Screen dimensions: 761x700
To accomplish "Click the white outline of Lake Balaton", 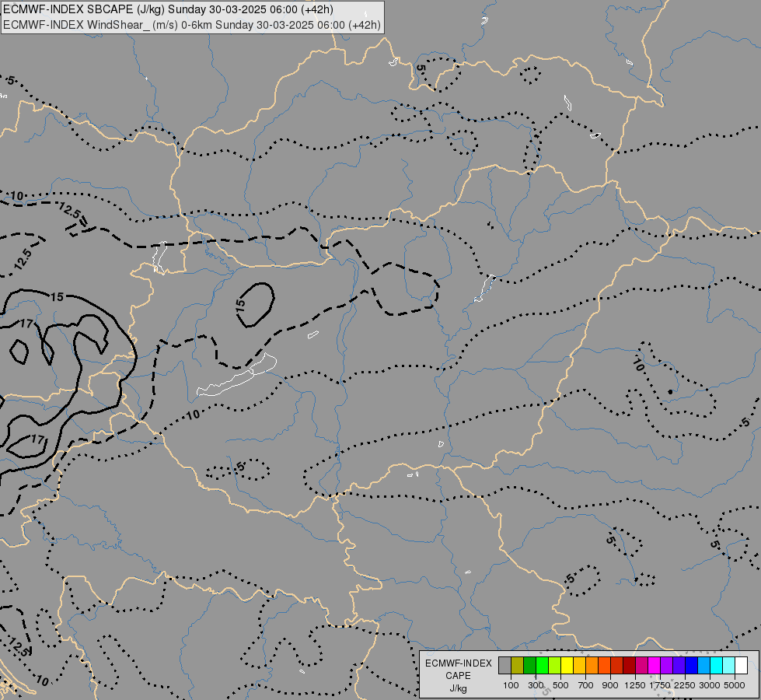I will 237,376.
